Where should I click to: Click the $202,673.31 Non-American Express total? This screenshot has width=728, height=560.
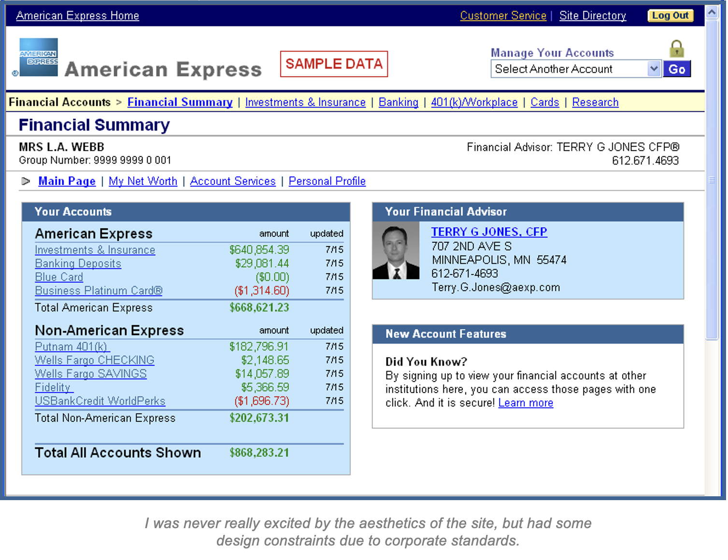point(259,418)
